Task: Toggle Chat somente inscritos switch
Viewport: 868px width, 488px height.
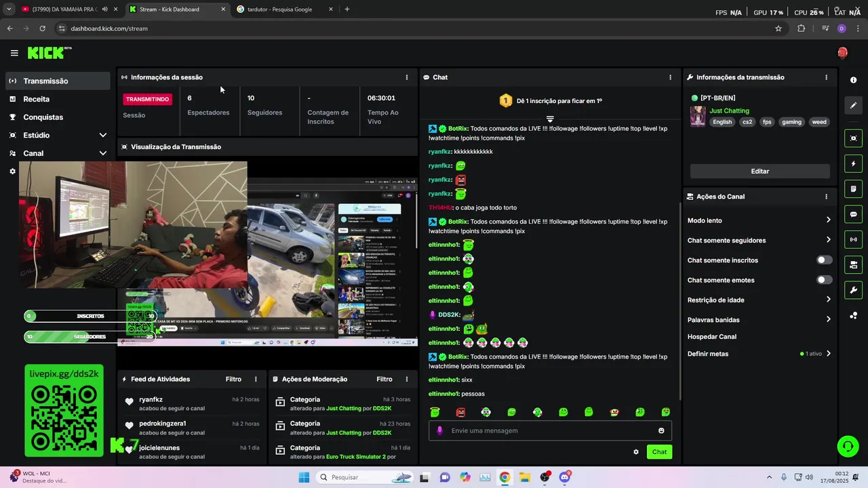Action: tap(824, 260)
